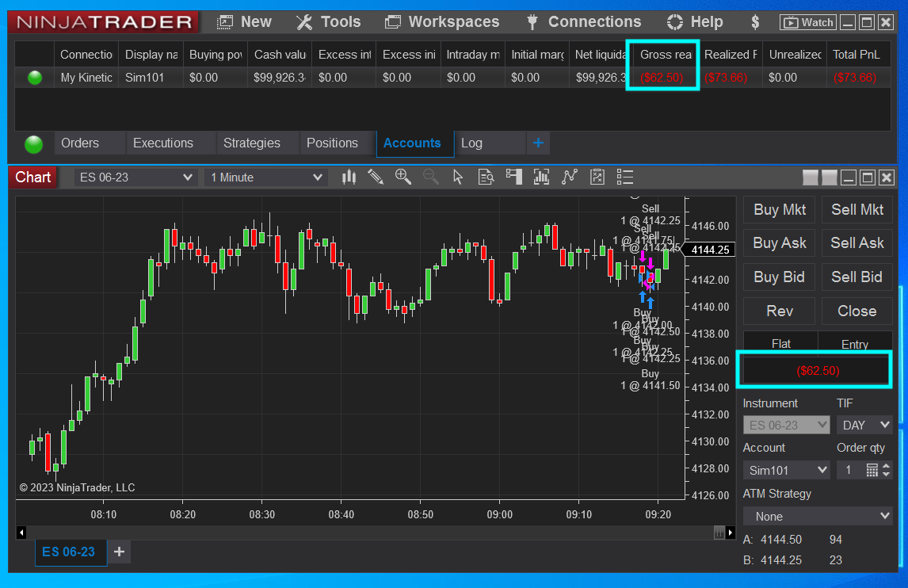
Task: Click the Buy Mkt button
Action: pos(780,210)
